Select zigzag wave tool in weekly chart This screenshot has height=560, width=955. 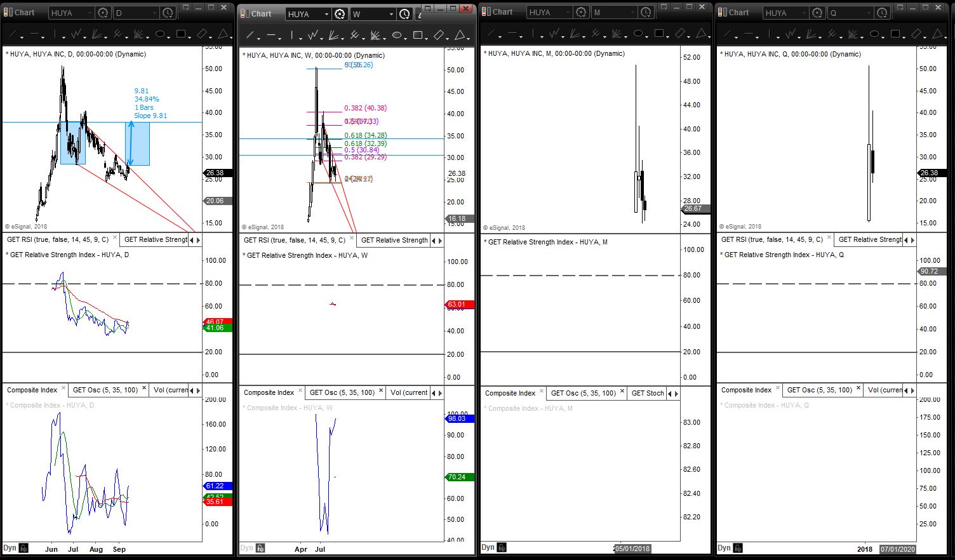tap(314, 35)
